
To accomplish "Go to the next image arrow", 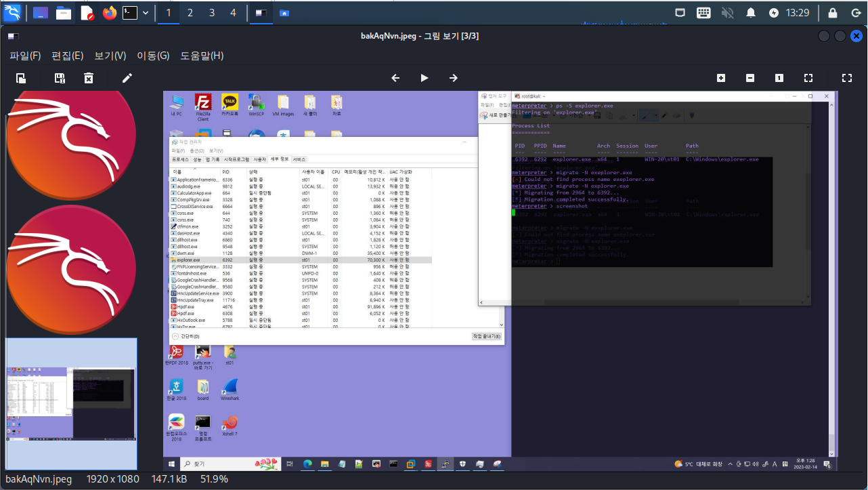I will pos(454,78).
